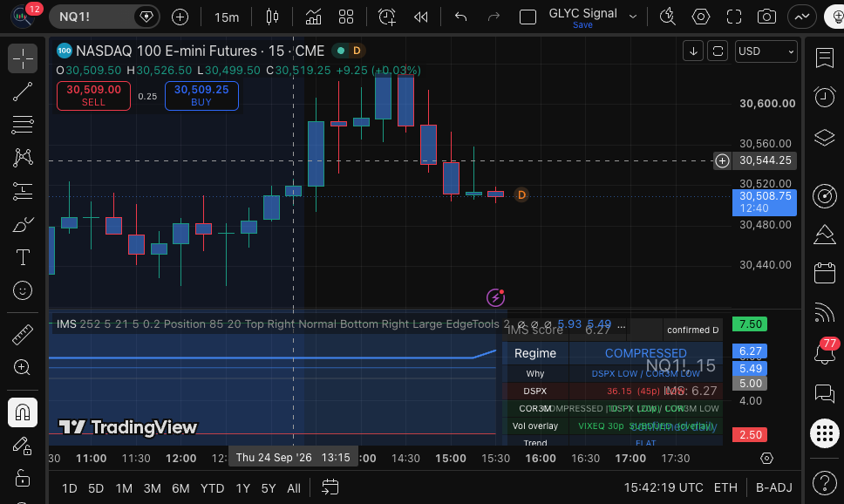The width and height of the screenshot is (844, 504).
Task: Select the YTD date range
Action: (x=212, y=488)
